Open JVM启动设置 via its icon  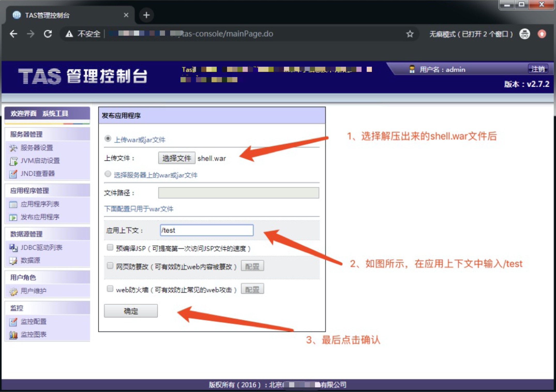13,161
